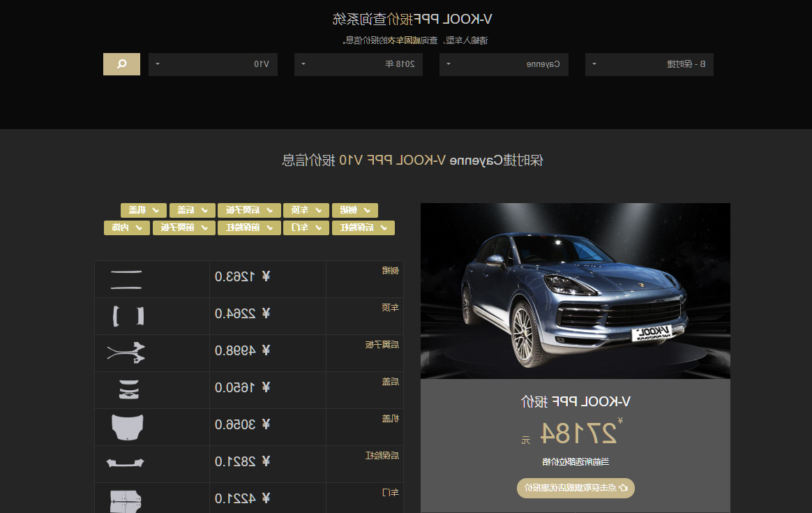Image resolution: width=812 pixels, height=513 pixels.
Task: Toggle the 侧裙 part selection tag
Action: coord(355,210)
